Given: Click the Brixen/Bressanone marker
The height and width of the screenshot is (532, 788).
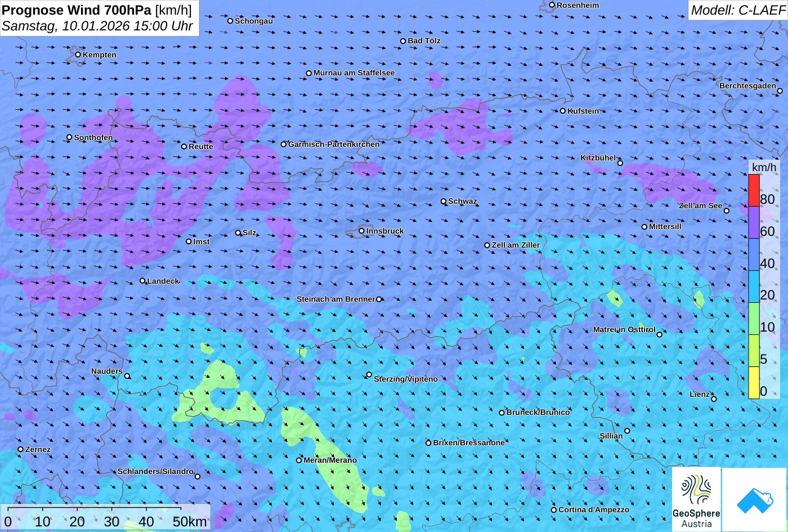Looking at the screenshot, I should point(428,443).
